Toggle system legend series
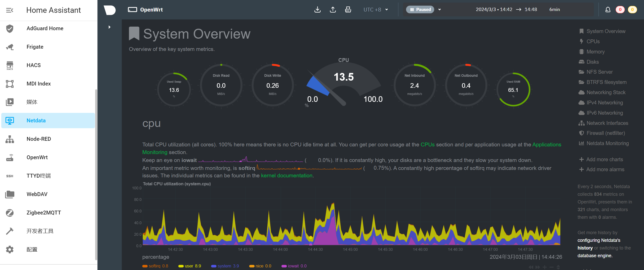 (225, 266)
